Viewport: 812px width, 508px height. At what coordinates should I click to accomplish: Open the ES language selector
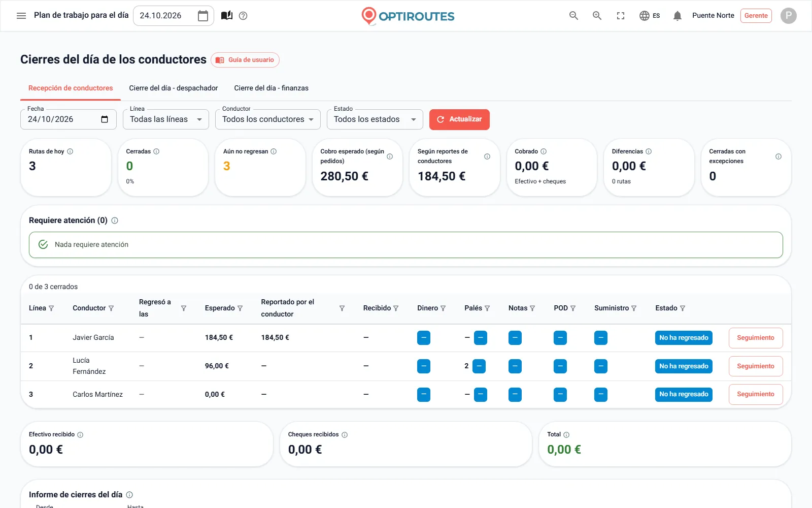(650, 16)
